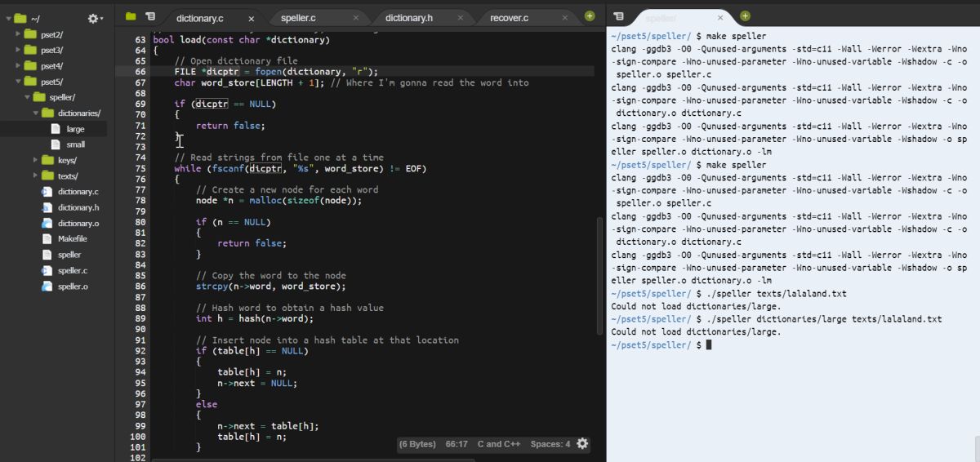Close the dictionary.c tab
Viewport: 980px width, 462px height.
[x=251, y=18]
